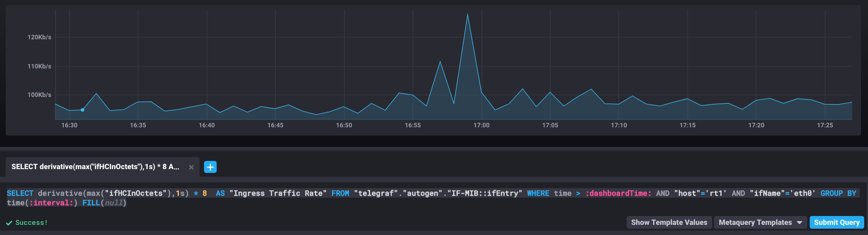Viewport: 868px width, 235px height.
Task: Click the Success! status message
Action: (x=27, y=223)
